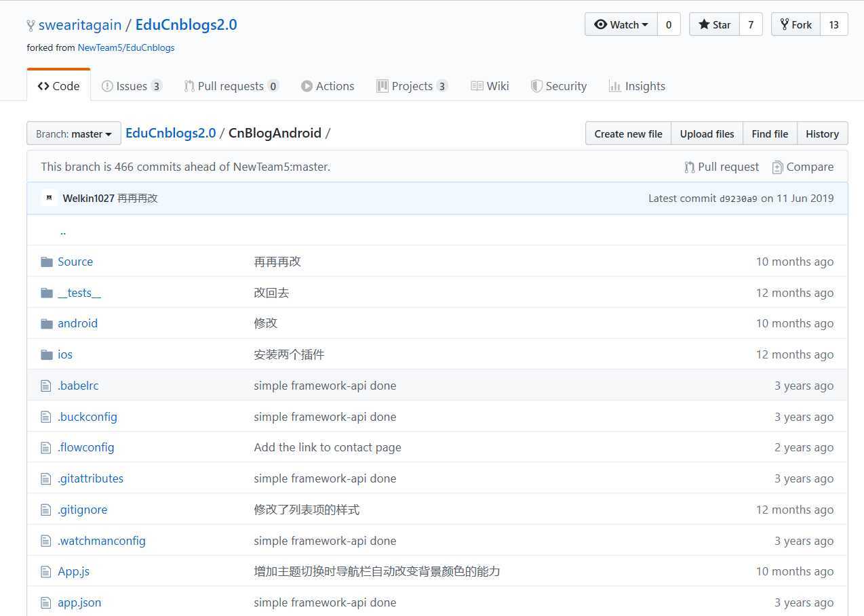Click the file icon of the app.json row
The height and width of the screenshot is (616, 864).
coord(46,602)
